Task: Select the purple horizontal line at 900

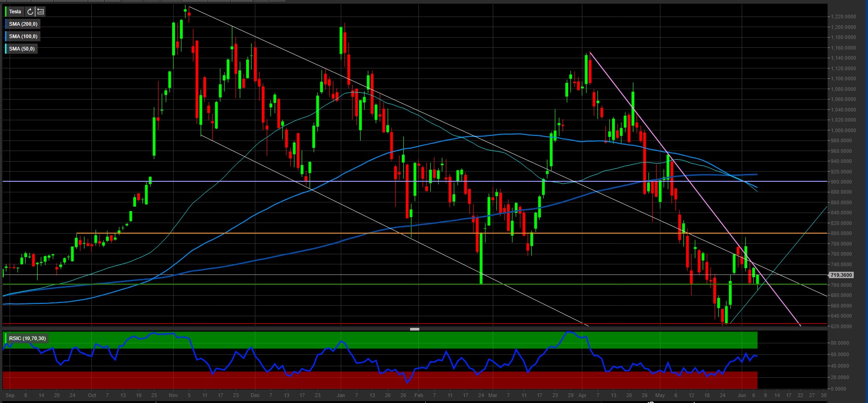Action: pos(276,181)
